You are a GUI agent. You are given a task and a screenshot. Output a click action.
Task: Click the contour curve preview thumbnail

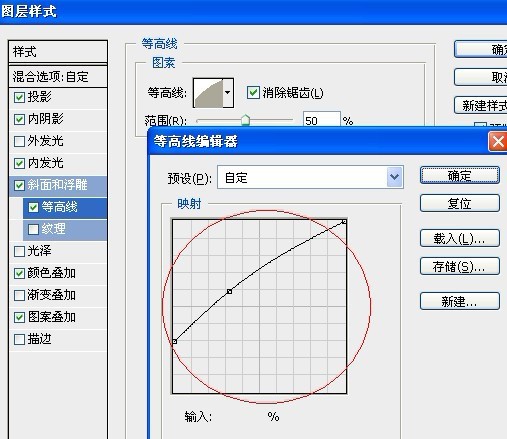208,93
